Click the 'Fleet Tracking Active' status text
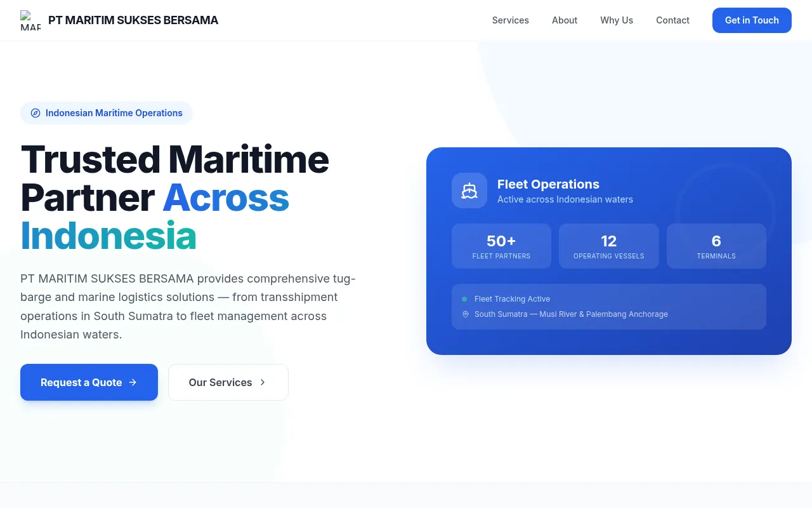812x508 pixels. click(x=512, y=299)
